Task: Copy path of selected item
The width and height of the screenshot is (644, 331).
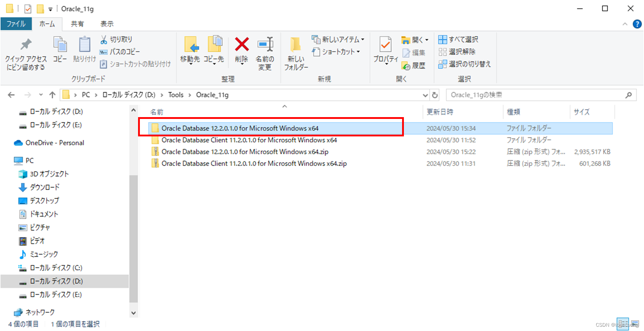Action: click(120, 52)
